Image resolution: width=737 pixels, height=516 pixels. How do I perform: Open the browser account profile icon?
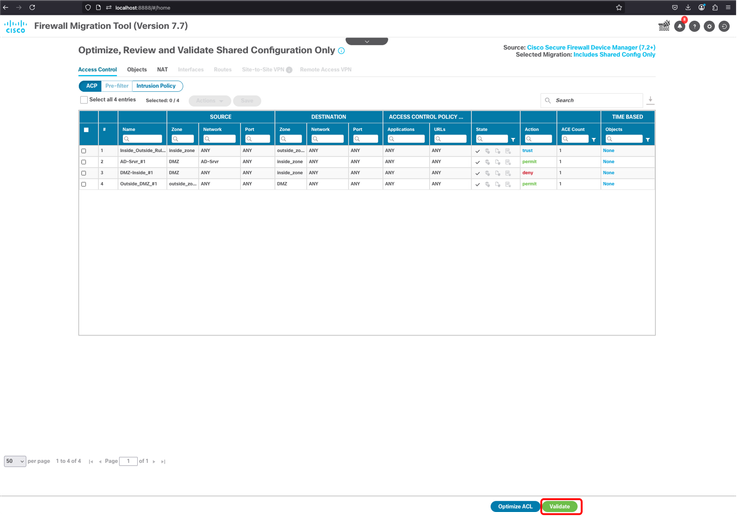click(x=701, y=8)
